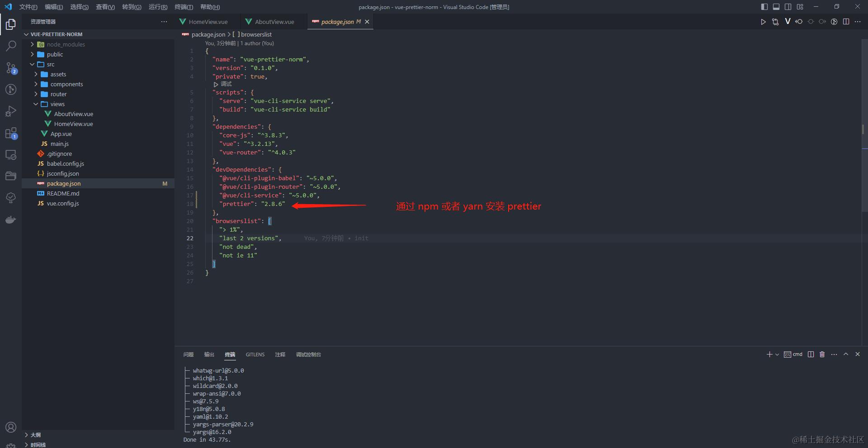Click the author code lens above line 1

[x=240, y=43]
